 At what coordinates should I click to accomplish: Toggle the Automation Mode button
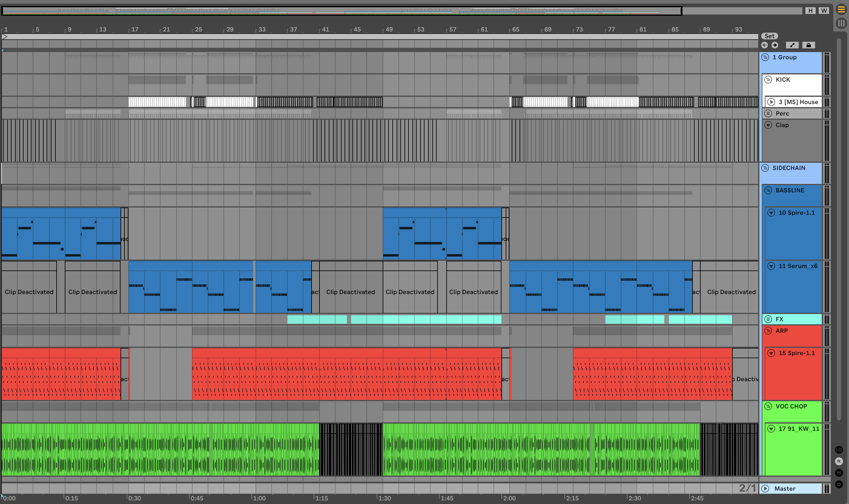(x=792, y=45)
